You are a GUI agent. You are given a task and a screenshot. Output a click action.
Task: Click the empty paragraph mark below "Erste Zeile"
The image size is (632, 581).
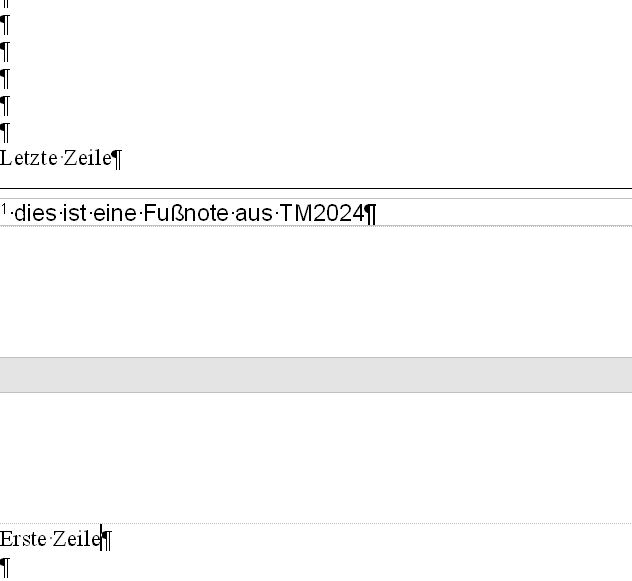[x=5, y=567]
